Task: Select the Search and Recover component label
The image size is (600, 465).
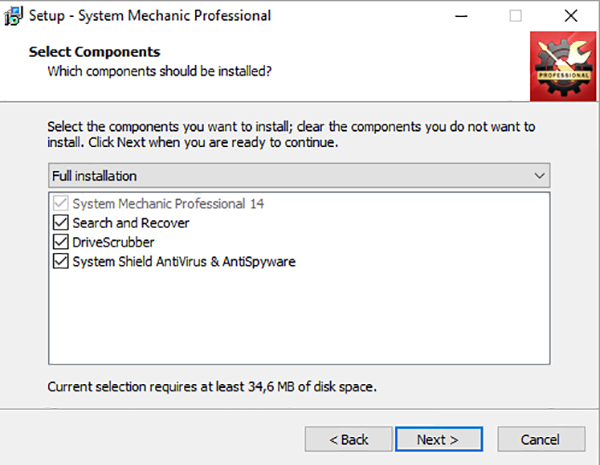Action: tap(131, 223)
